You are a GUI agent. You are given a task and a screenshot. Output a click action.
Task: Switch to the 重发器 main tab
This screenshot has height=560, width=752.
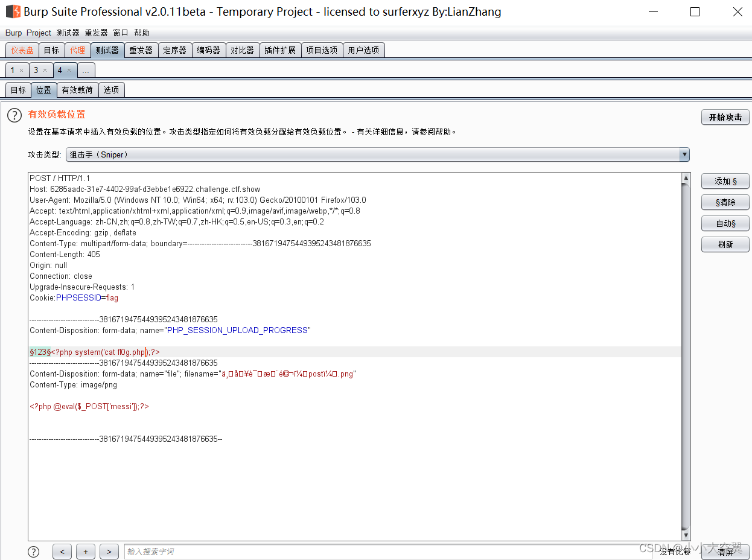coord(141,50)
